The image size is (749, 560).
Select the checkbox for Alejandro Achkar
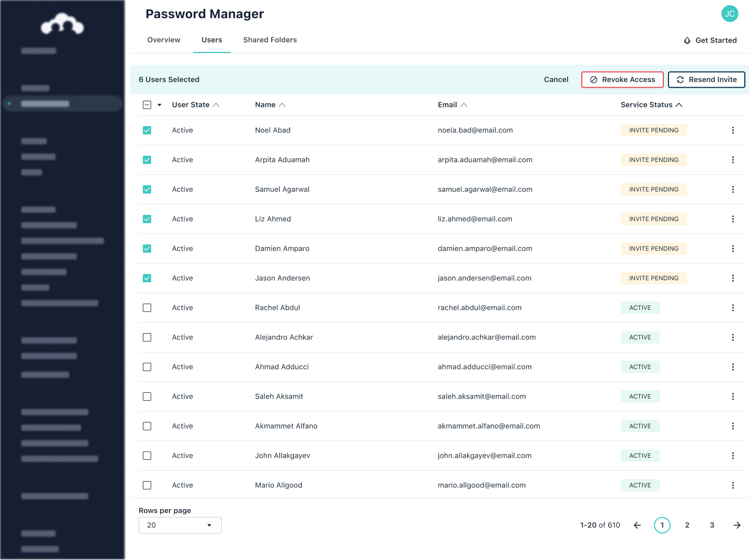tap(147, 337)
